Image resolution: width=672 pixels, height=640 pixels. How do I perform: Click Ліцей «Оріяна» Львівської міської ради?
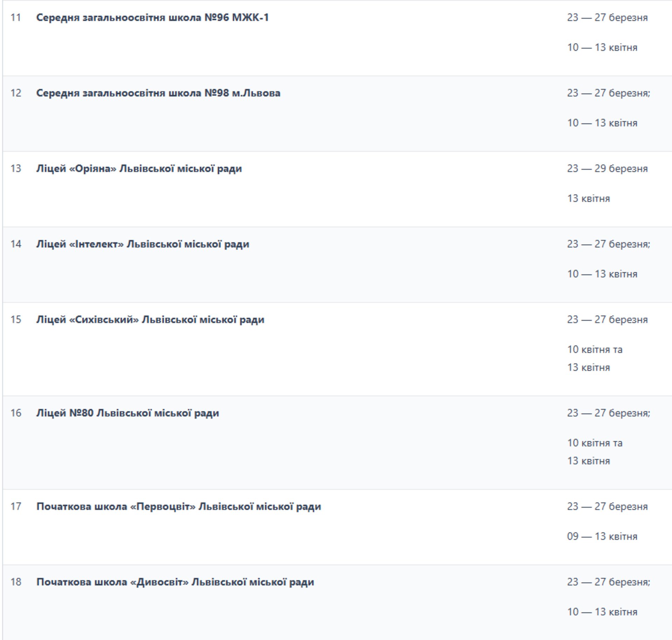click(139, 169)
